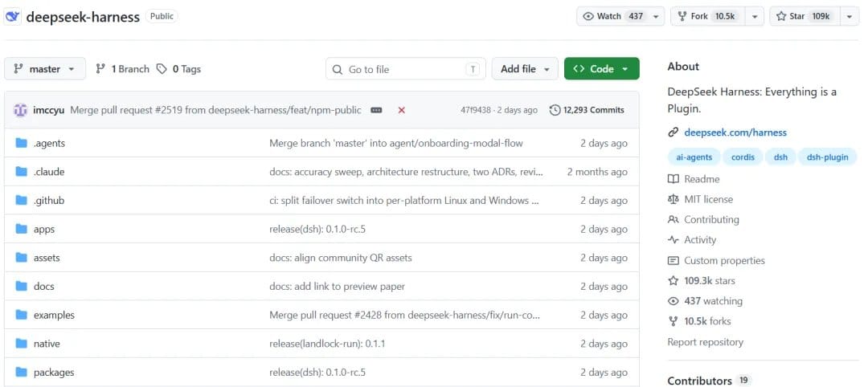Click the cordis topic tag
Viewport: 868px width, 387px height.
coord(743,157)
